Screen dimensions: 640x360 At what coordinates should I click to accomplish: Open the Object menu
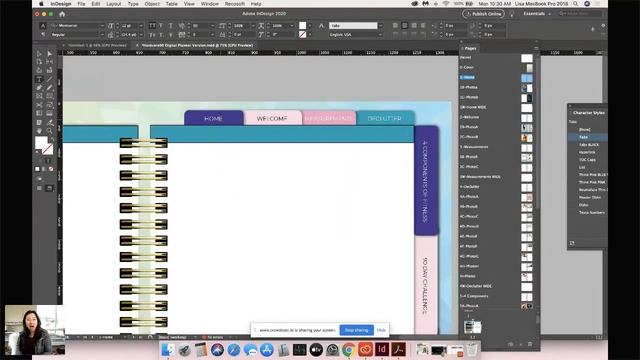(152, 4)
